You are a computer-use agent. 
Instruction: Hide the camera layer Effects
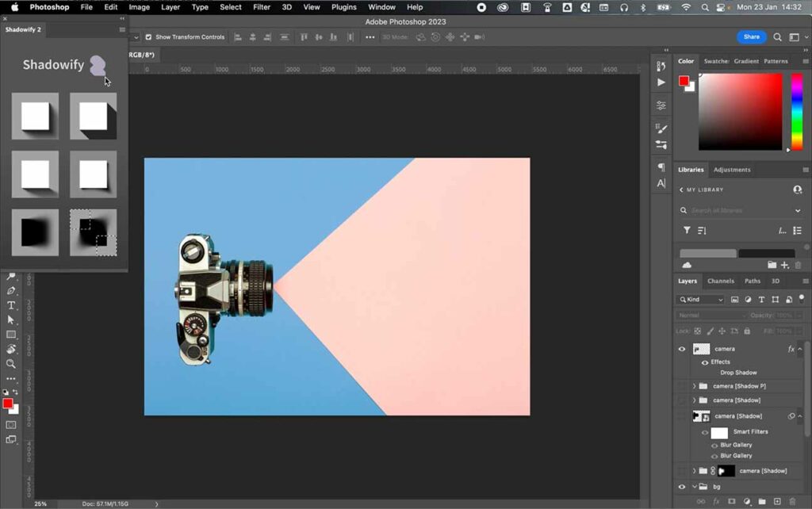click(x=704, y=362)
